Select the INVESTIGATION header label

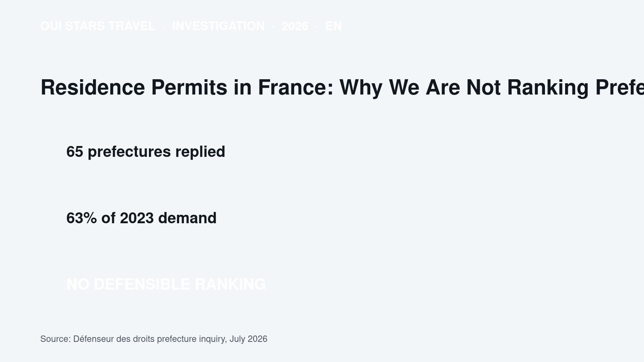point(218,26)
